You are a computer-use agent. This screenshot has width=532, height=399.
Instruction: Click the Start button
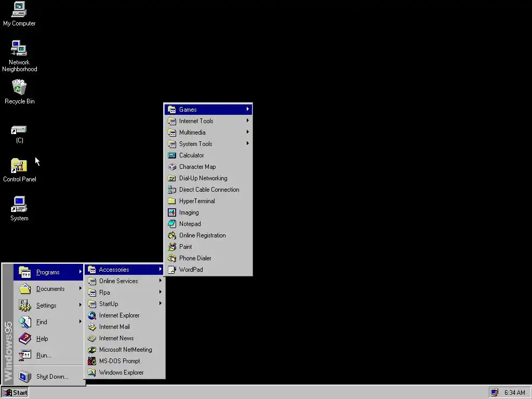pos(15,393)
